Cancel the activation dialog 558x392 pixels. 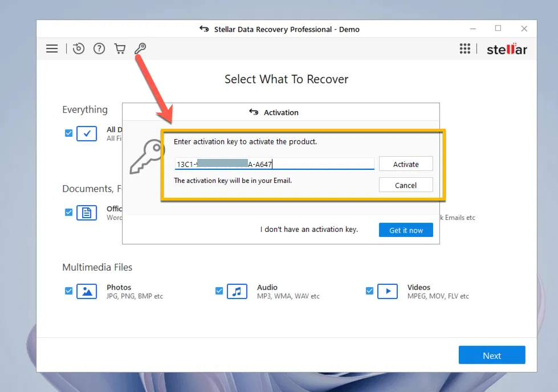pos(406,185)
